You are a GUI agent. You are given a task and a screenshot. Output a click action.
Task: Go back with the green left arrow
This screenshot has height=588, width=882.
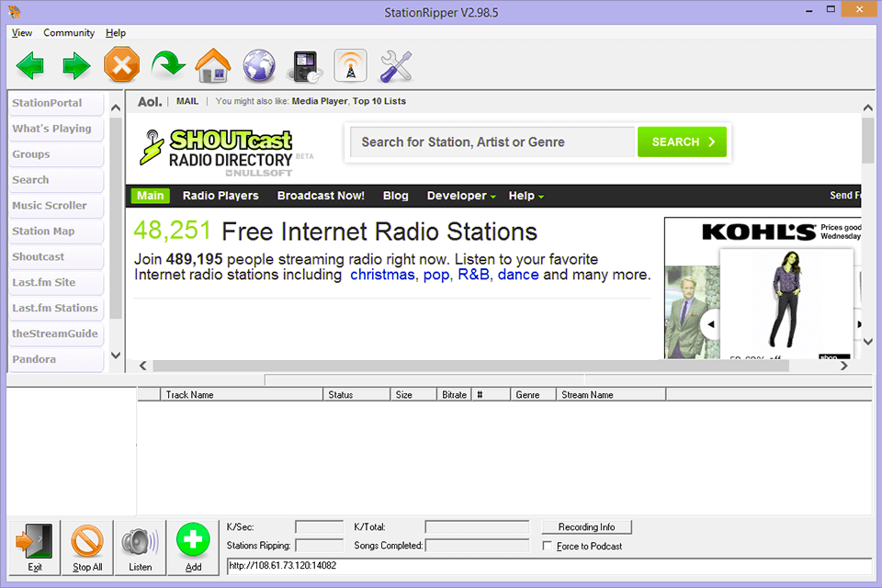[x=30, y=65]
